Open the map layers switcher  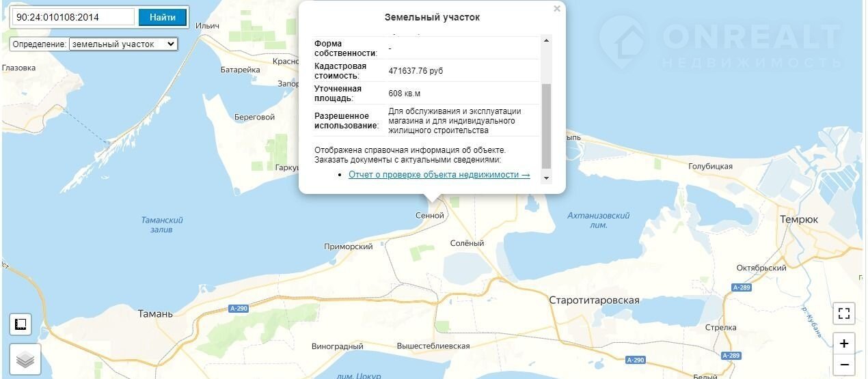point(25,359)
